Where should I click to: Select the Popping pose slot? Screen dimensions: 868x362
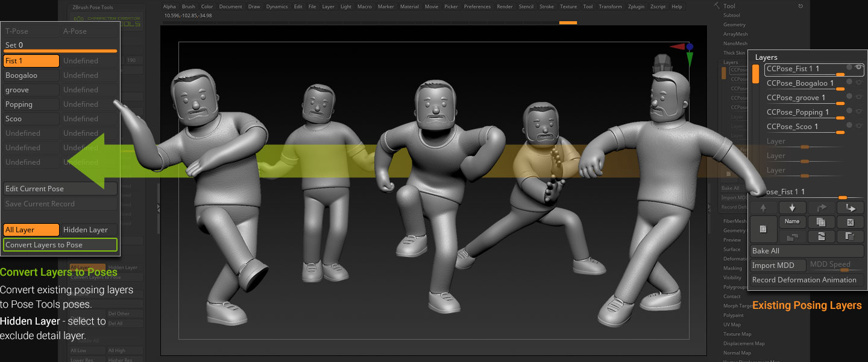[31, 104]
